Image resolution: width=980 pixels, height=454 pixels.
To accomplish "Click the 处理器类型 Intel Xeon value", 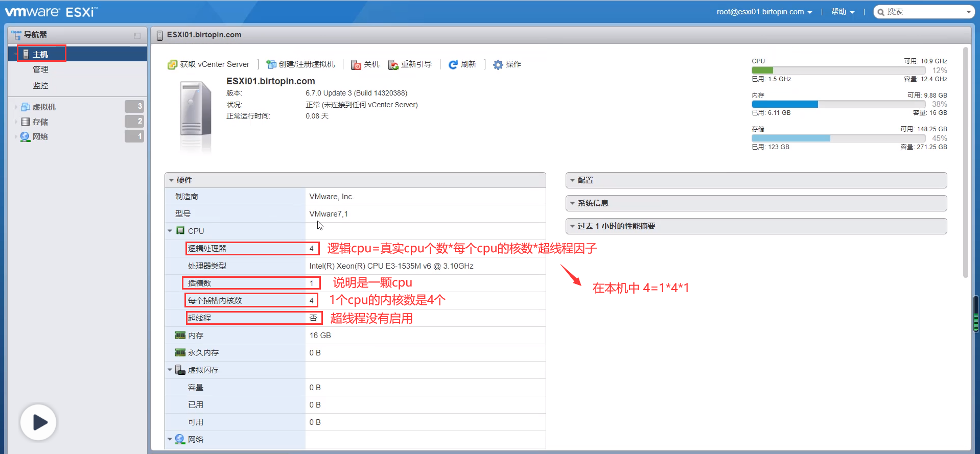I will (391, 266).
